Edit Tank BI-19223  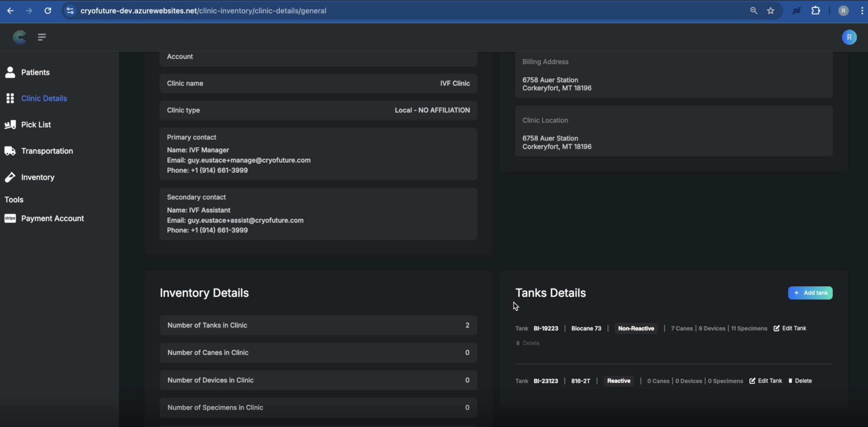pyautogui.click(x=790, y=328)
